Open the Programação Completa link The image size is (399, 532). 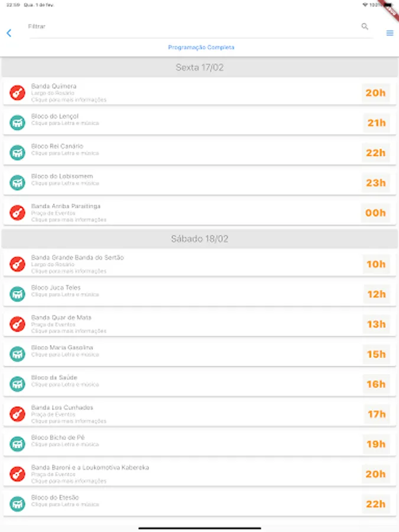tap(201, 47)
